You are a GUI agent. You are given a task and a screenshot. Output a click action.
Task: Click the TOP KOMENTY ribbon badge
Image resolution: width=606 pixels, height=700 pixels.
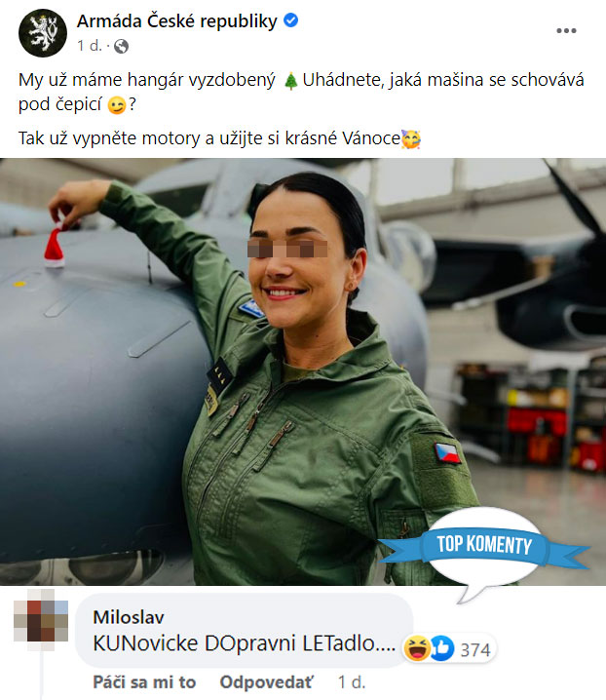click(x=484, y=546)
